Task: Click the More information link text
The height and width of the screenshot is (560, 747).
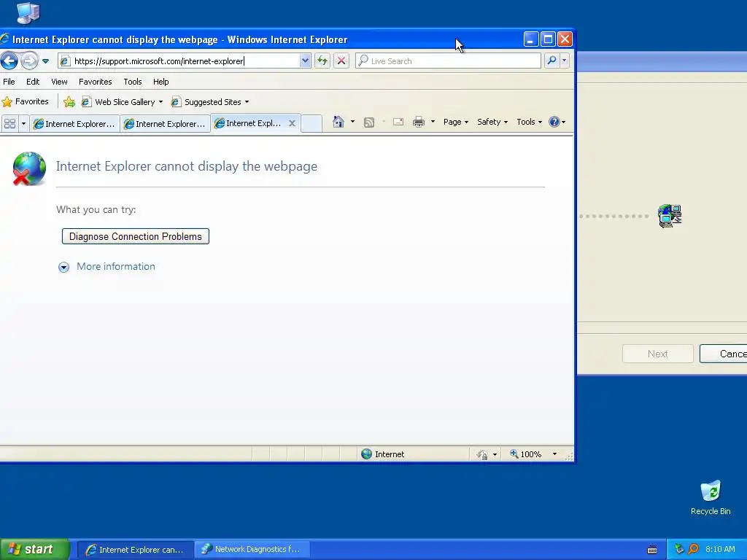Action: tap(116, 267)
